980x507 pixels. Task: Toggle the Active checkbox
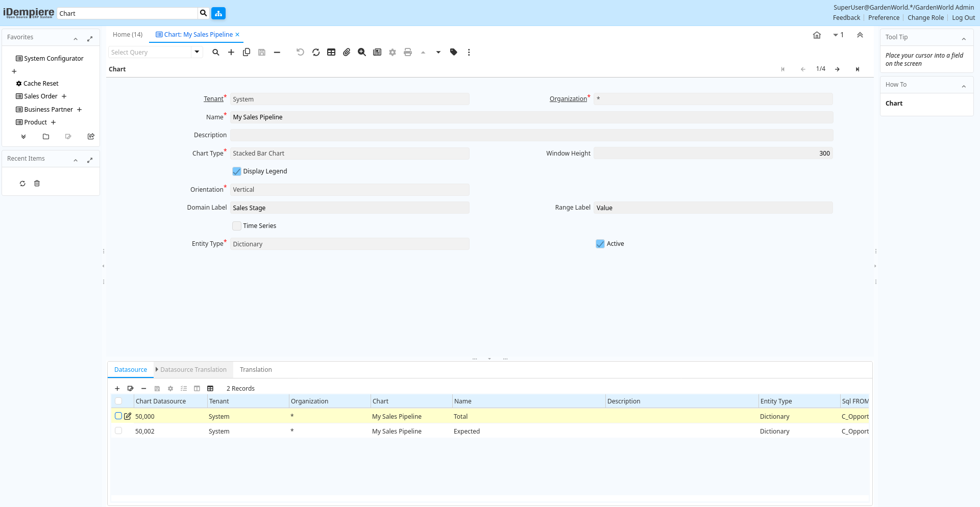tap(600, 244)
